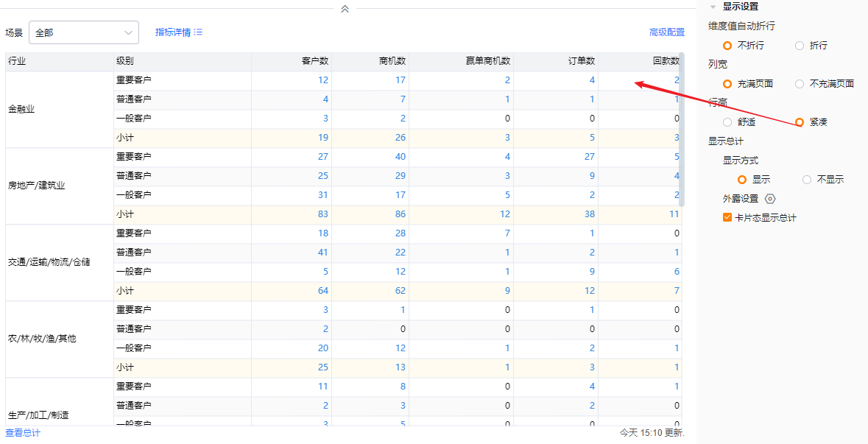The image size is (868, 444).
Task: Uncheck the 卡片态显示总计 checkbox
Action: tap(727, 218)
